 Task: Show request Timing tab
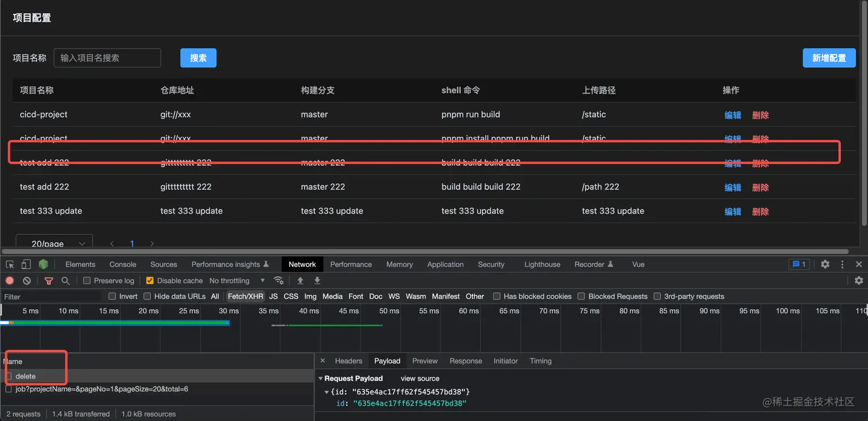pyautogui.click(x=541, y=361)
